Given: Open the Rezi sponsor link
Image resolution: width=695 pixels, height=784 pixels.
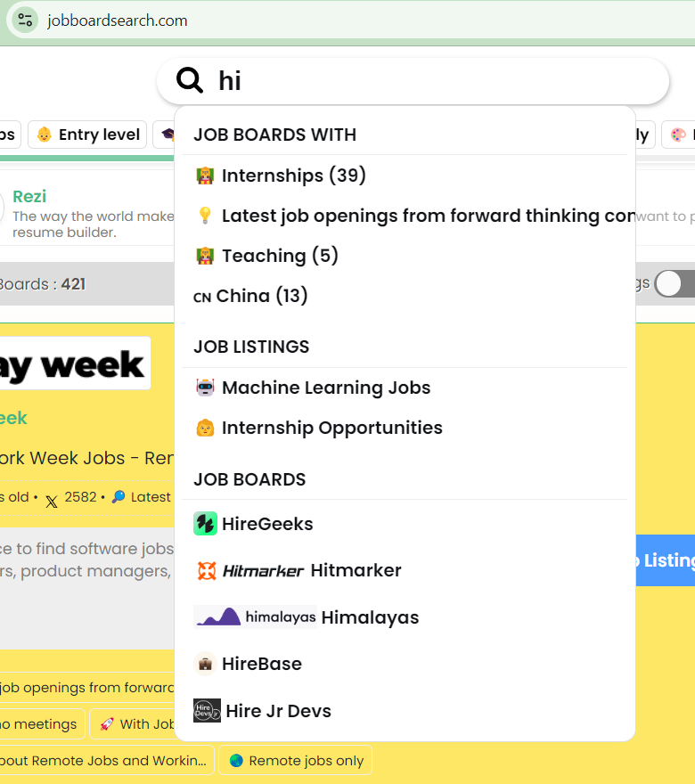Looking at the screenshot, I should 29,197.
